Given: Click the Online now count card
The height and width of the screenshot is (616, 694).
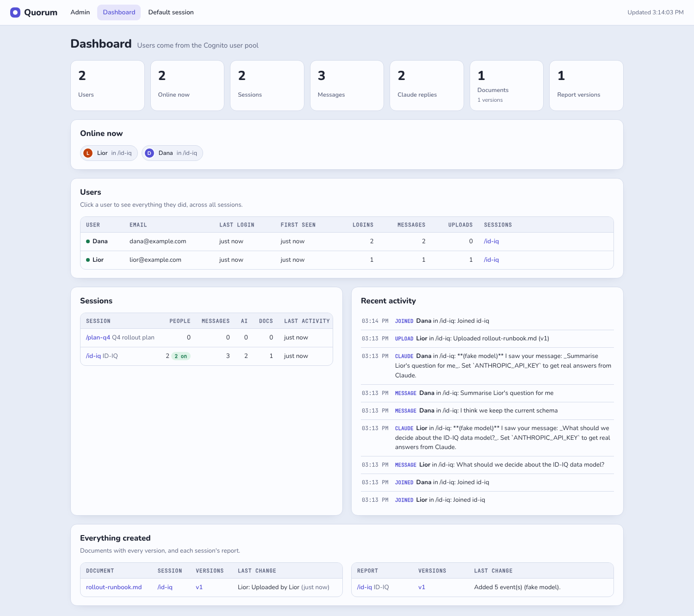Looking at the screenshot, I should (x=187, y=86).
